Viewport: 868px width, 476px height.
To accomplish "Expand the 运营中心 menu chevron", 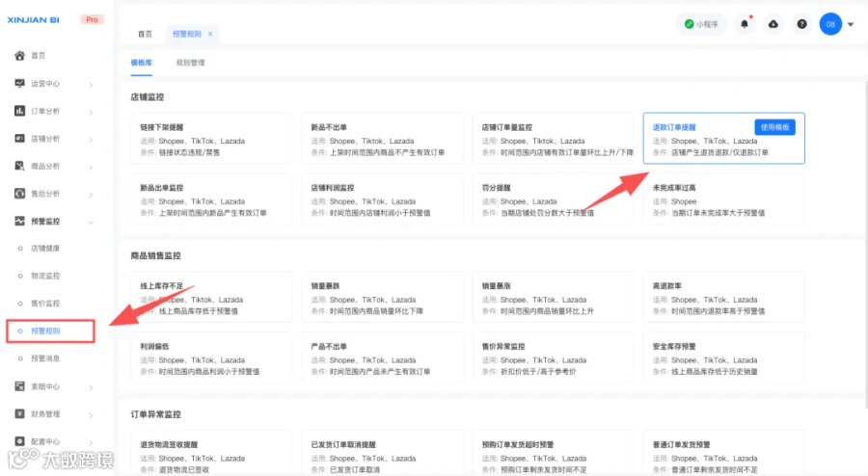I will coord(91,85).
